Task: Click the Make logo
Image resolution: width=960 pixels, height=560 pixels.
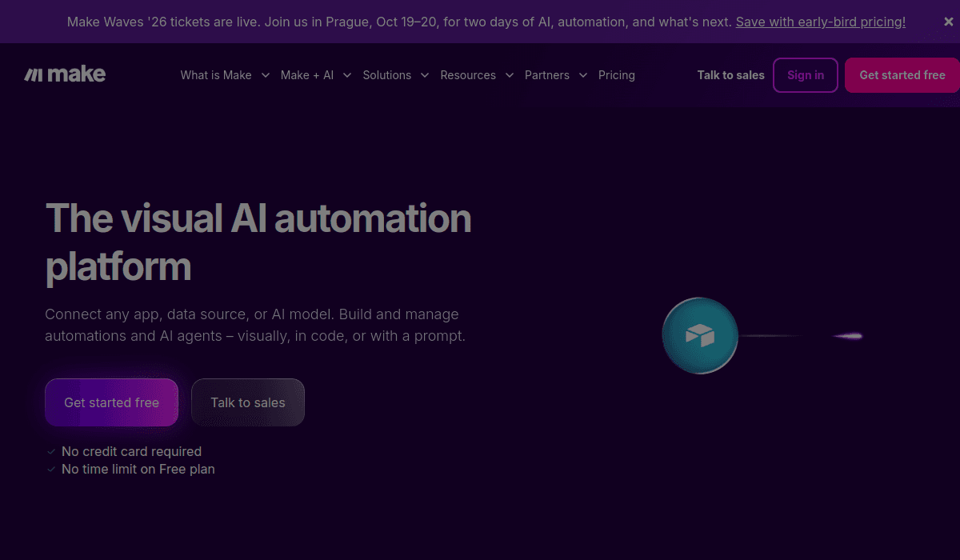Action: point(65,74)
